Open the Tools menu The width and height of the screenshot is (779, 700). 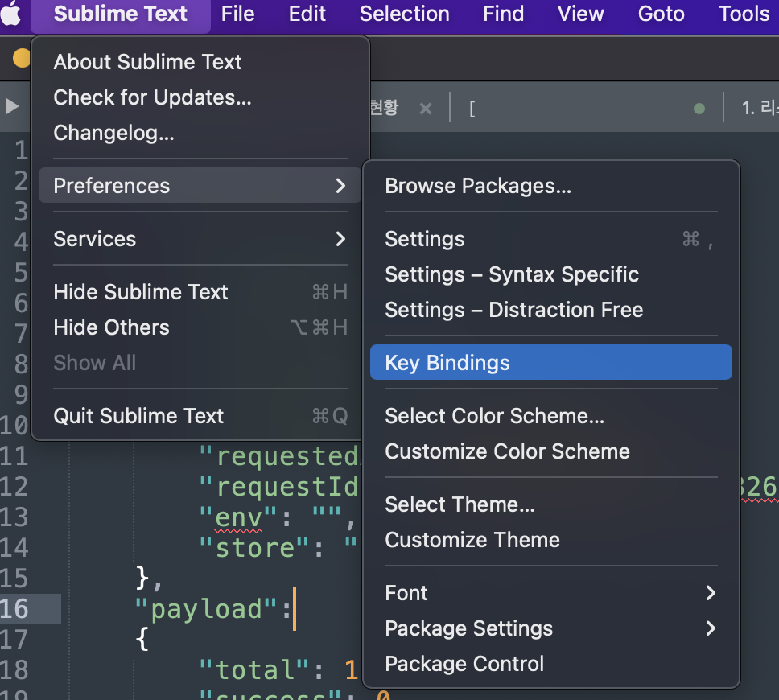tap(744, 14)
